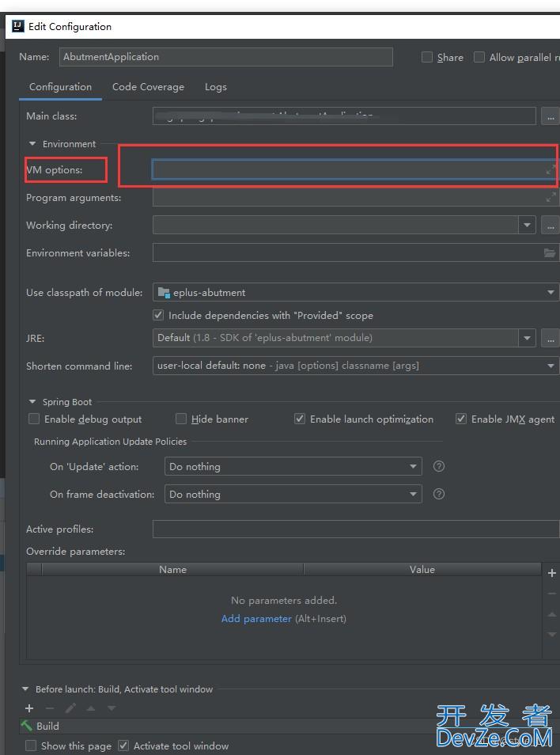Select the Build task in before launch list

pos(47,726)
